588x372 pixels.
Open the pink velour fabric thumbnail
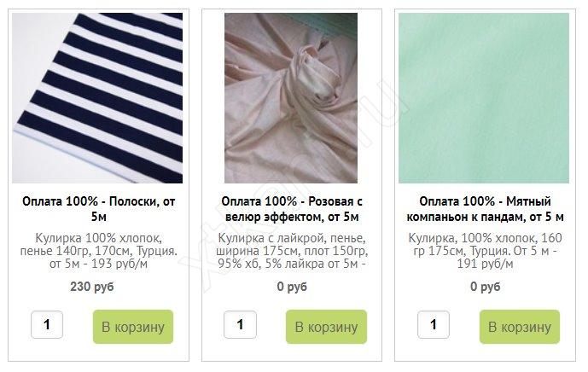pyautogui.click(x=291, y=98)
